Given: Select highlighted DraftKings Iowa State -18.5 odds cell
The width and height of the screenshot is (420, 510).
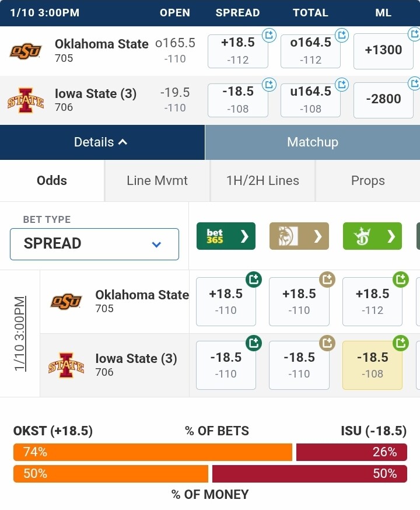Looking at the screenshot, I should pyautogui.click(x=372, y=365).
